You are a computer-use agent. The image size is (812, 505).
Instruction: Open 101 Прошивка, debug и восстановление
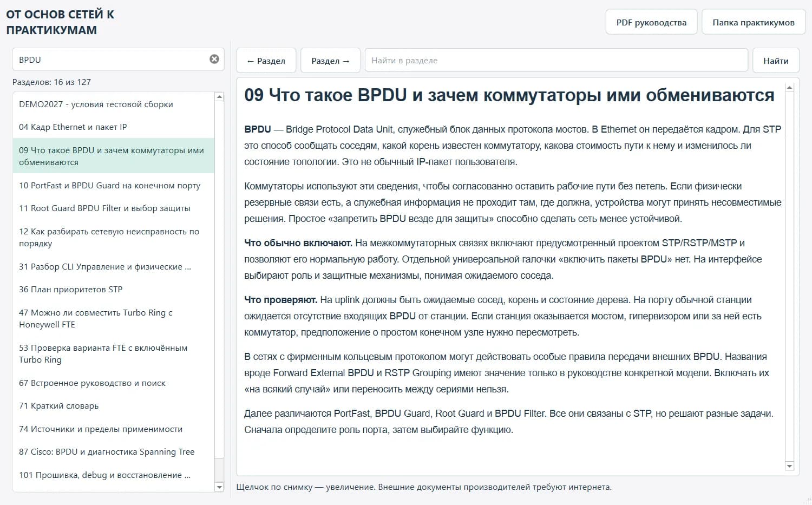113,475
